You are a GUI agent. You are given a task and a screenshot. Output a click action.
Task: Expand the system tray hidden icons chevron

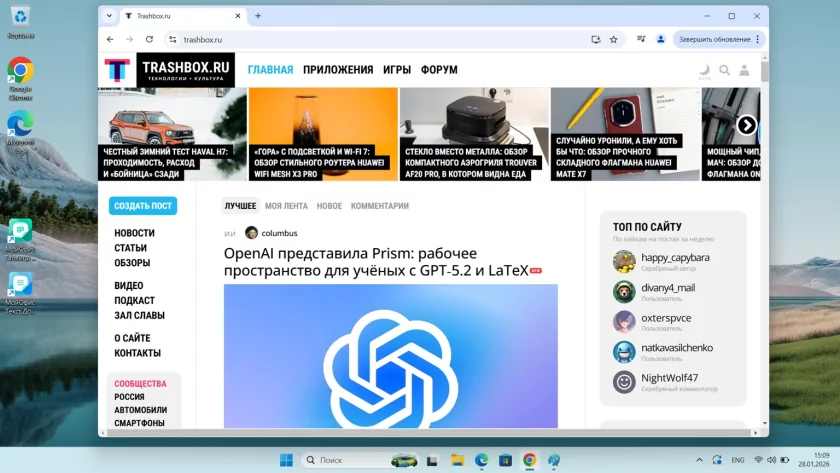717,460
